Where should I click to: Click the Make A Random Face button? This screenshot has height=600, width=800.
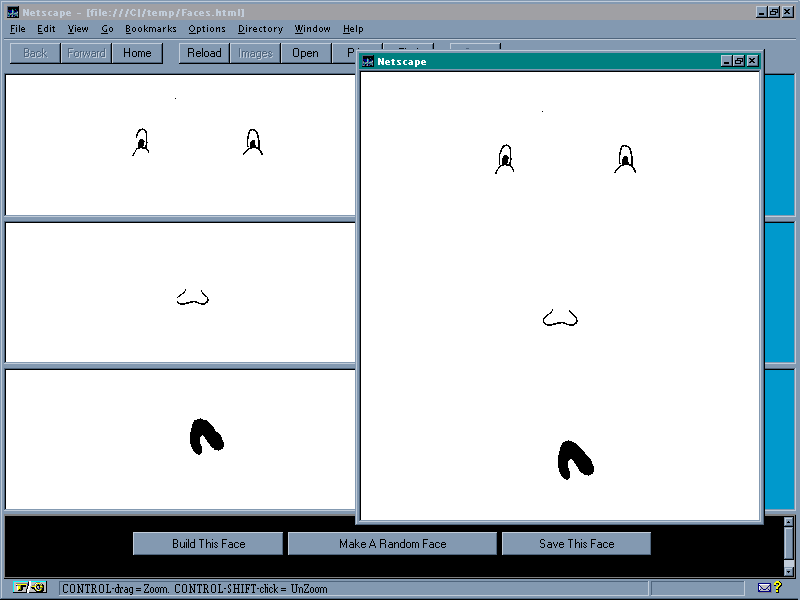click(392, 544)
